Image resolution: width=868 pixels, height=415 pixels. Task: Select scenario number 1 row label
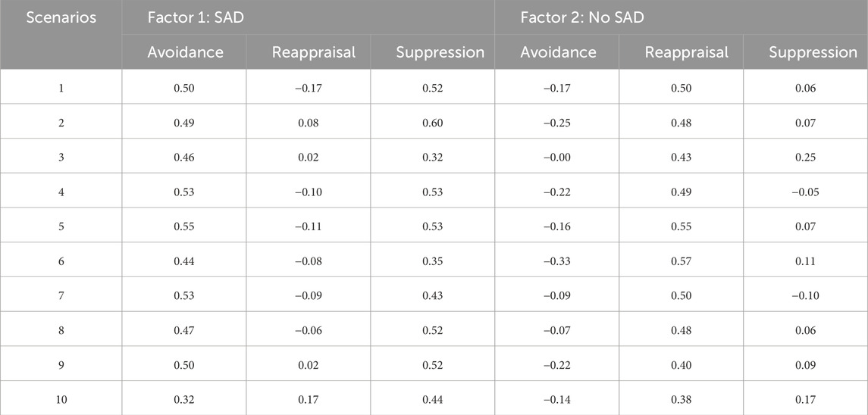[61, 88]
